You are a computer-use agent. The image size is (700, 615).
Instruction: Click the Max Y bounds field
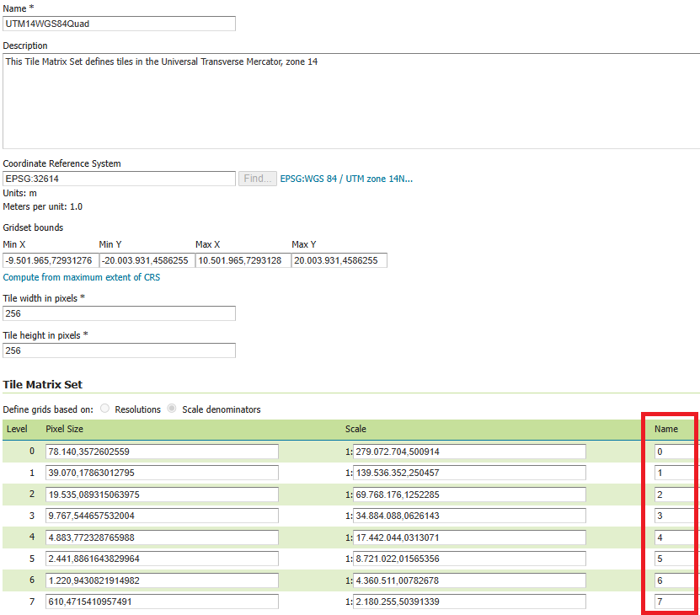click(339, 260)
